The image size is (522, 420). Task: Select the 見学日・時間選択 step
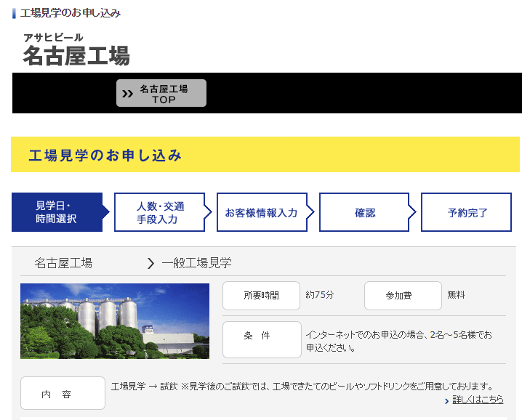click(x=60, y=212)
